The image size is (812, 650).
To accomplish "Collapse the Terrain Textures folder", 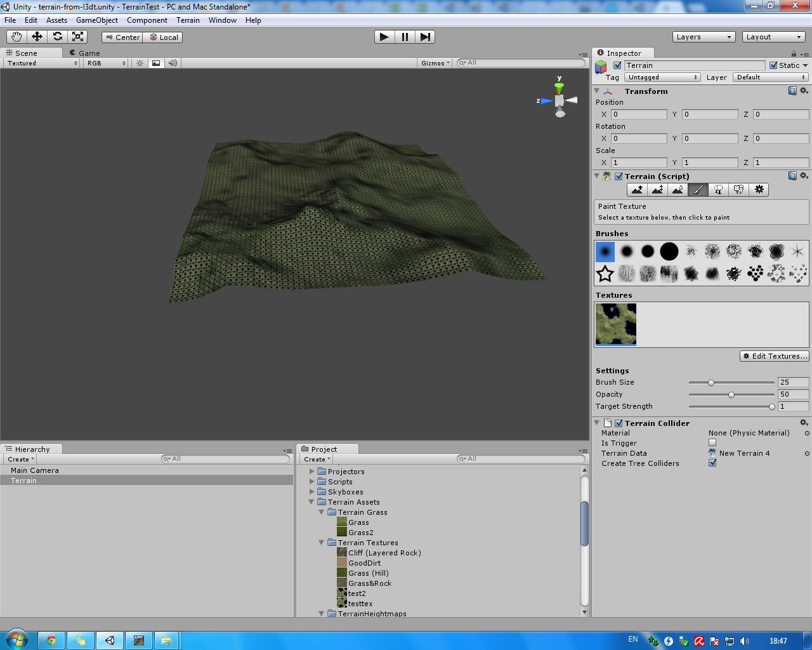I will point(321,543).
